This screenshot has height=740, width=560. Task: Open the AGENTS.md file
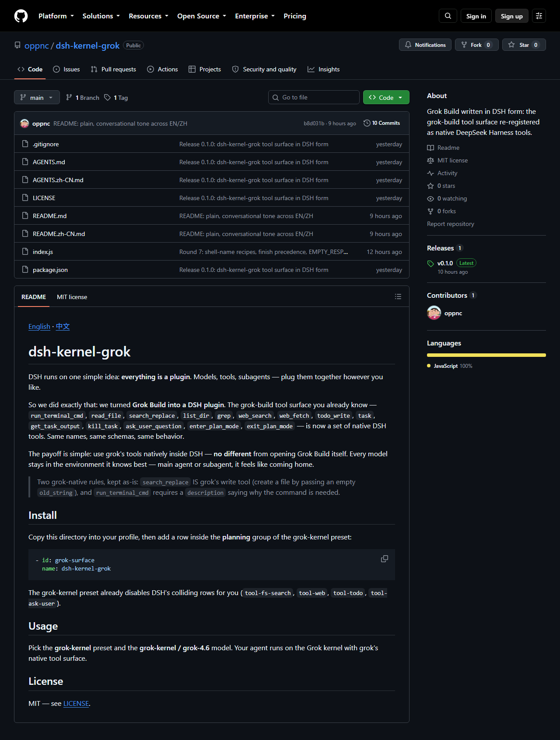point(49,162)
